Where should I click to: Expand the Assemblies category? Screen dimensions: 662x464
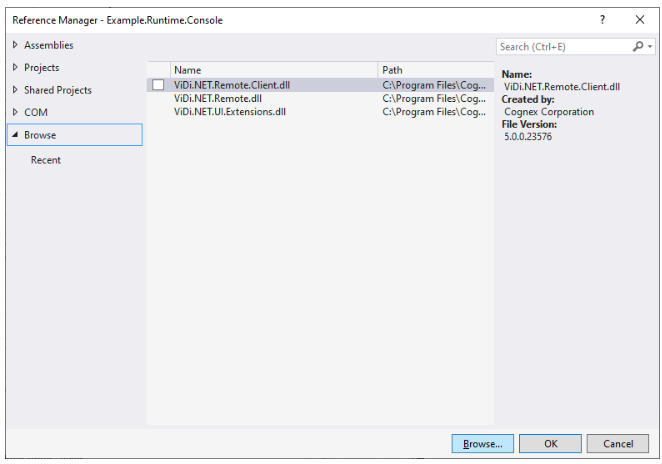15,45
